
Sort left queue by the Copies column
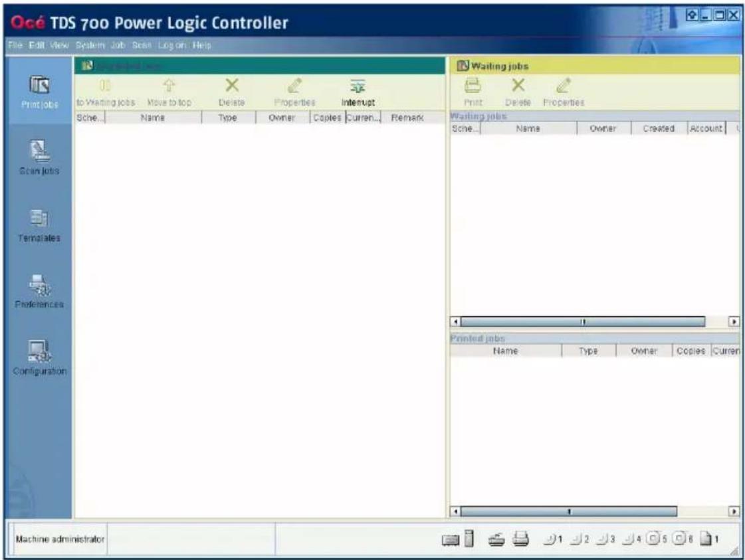click(328, 118)
